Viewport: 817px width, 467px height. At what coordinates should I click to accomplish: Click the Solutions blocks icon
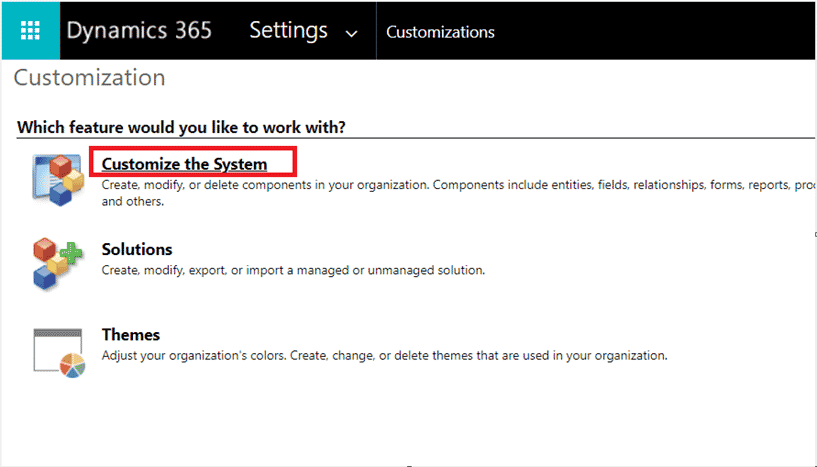pos(58,264)
